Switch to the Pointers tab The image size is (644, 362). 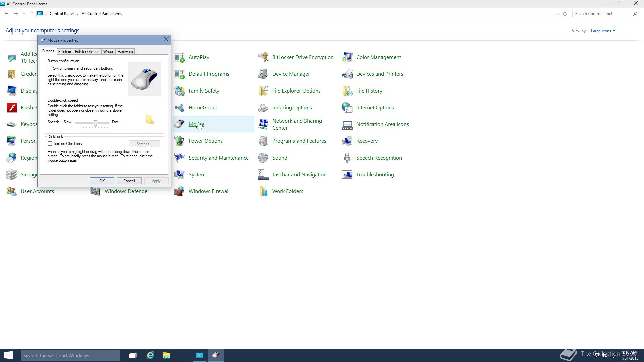tap(64, 52)
